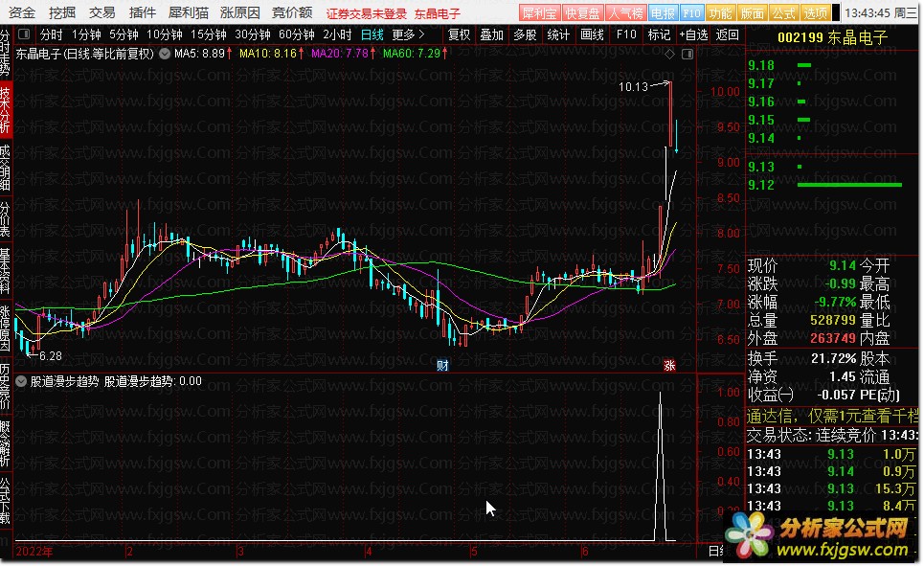Open F10 in chart toolbar
The height and width of the screenshot is (566, 924).
pos(626,34)
